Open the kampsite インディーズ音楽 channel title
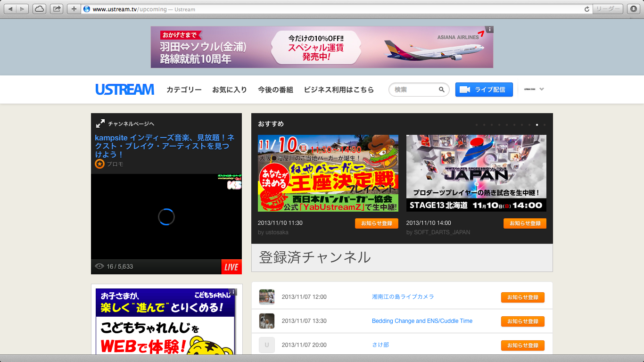 [x=165, y=146]
